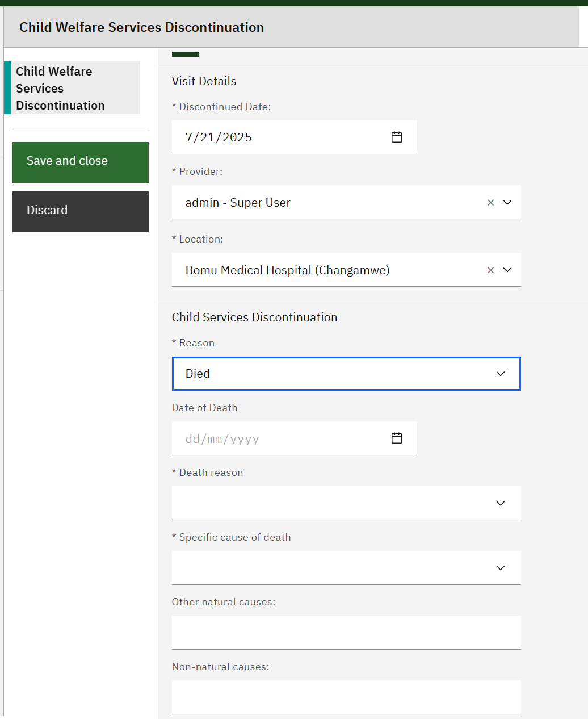The width and height of the screenshot is (588, 719).
Task: Expand the Provider combo box chevron
Action: point(507,202)
